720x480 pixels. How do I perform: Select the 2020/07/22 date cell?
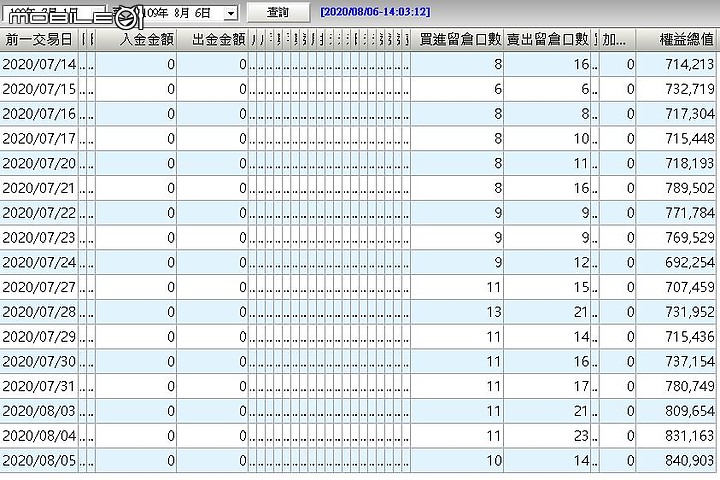tap(39, 213)
